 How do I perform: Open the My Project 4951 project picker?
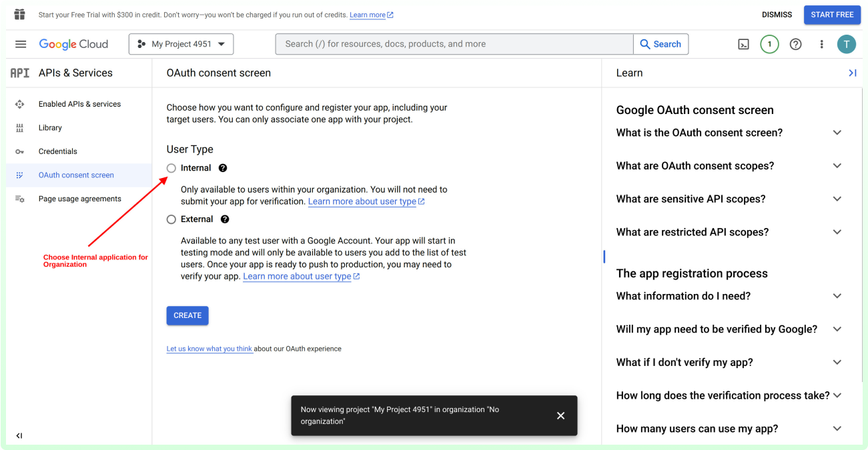pos(181,44)
